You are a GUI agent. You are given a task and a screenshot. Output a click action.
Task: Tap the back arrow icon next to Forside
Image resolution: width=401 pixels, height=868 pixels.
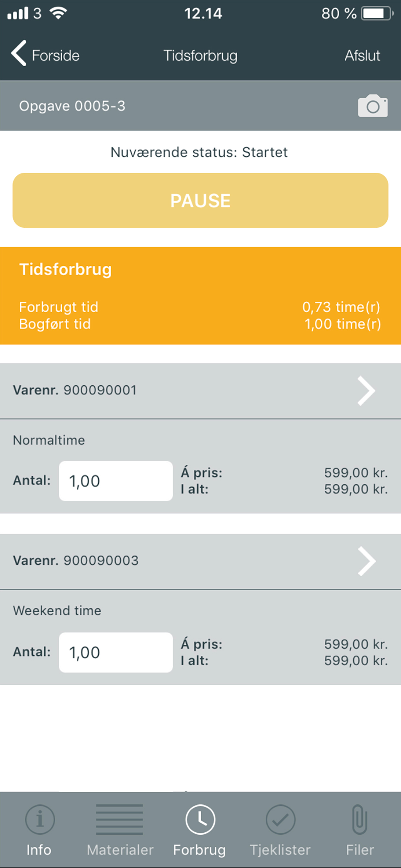(x=19, y=53)
